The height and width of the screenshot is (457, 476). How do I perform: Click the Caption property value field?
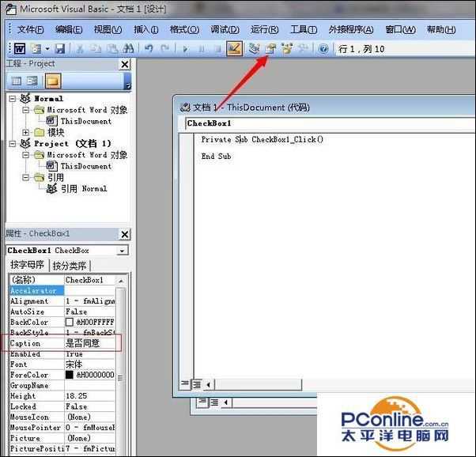point(91,344)
